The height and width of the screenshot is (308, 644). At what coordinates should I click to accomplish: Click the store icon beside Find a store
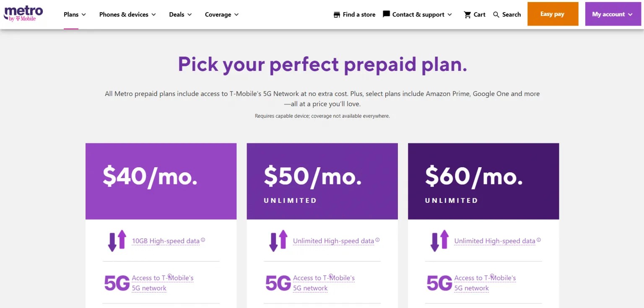[x=337, y=15]
